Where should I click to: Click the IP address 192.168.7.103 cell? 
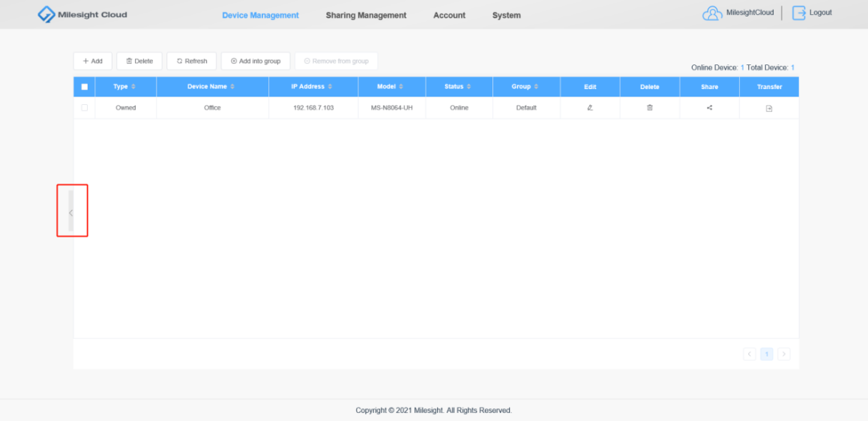tap(313, 108)
